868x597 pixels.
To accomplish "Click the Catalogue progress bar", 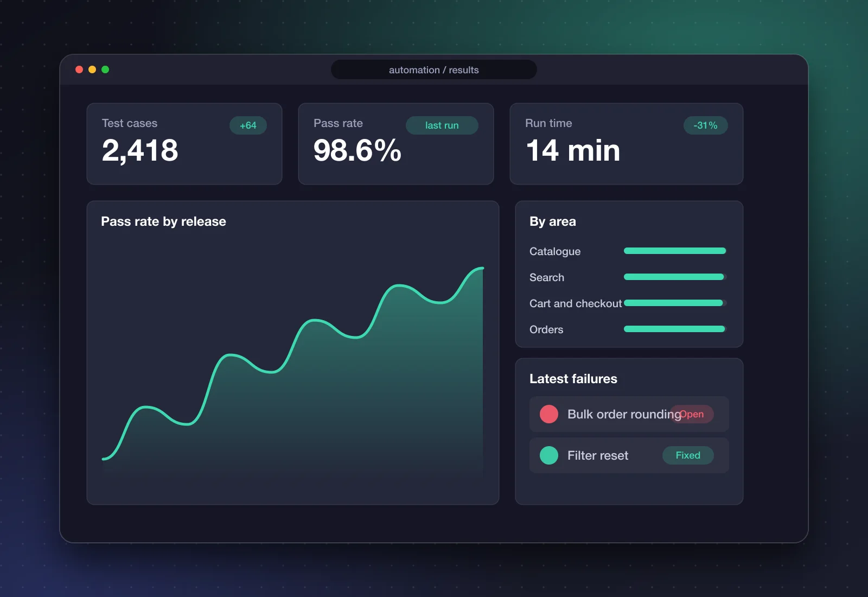I will click(x=675, y=251).
